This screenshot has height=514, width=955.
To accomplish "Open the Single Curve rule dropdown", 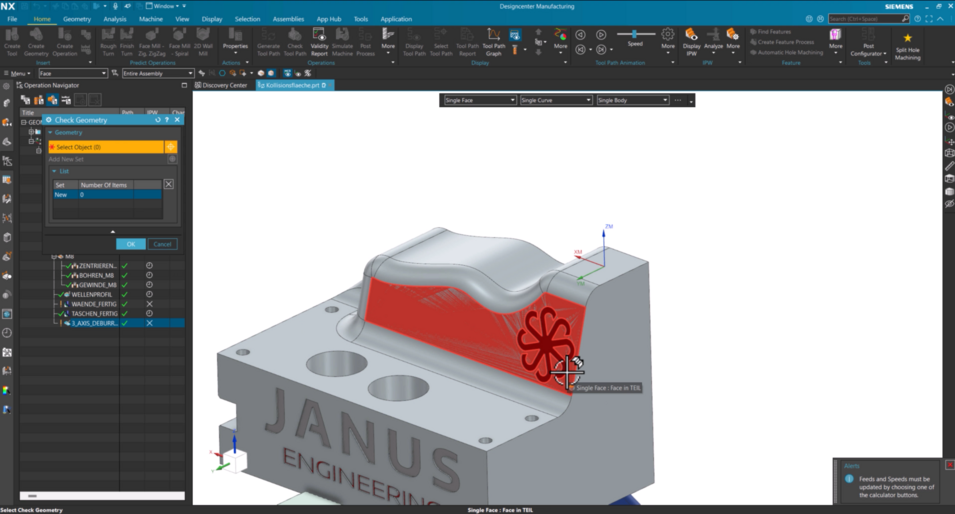I will (556, 100).
